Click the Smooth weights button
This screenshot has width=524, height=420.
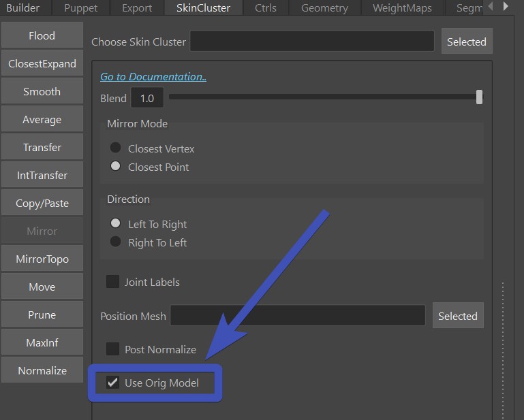pos(42,92)
